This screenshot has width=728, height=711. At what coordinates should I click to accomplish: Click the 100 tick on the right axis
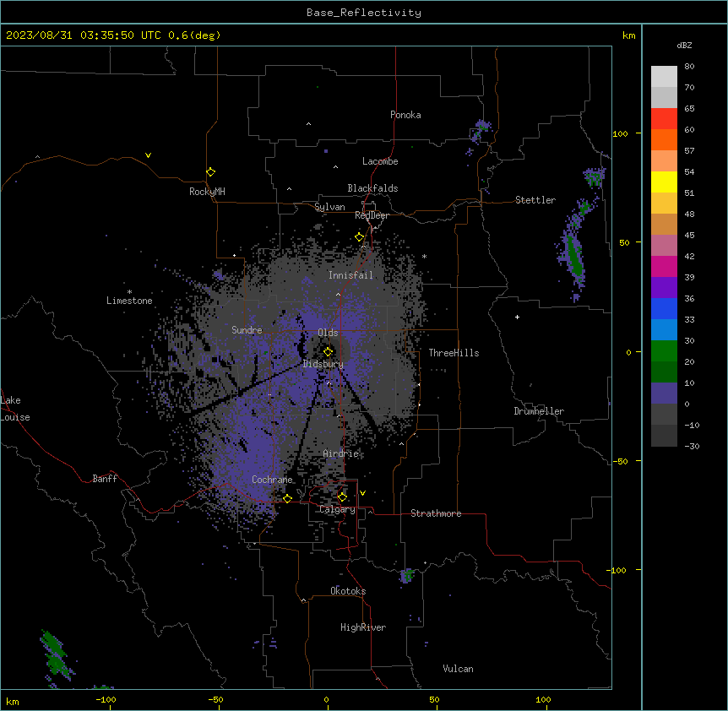[x=620, y=133]
